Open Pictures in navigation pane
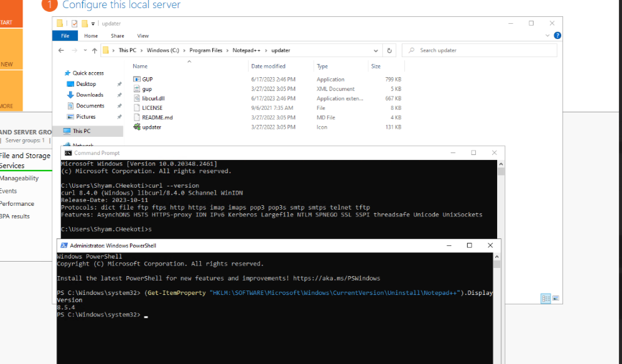622x364 pixels. pos(86,117)
